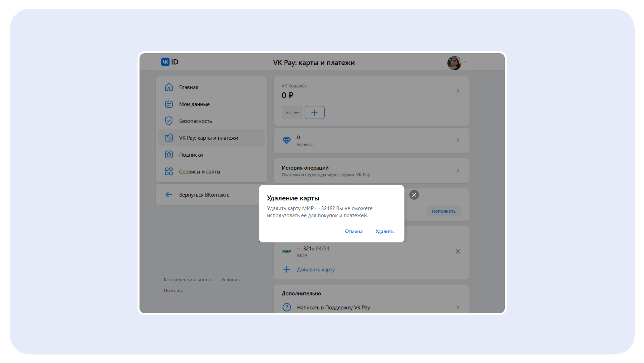Image resolution: width=644 pixels, height=363 pixels.
Task: Click the Подписки star icon
Action: pyautogui.click(x=169, y=155)
